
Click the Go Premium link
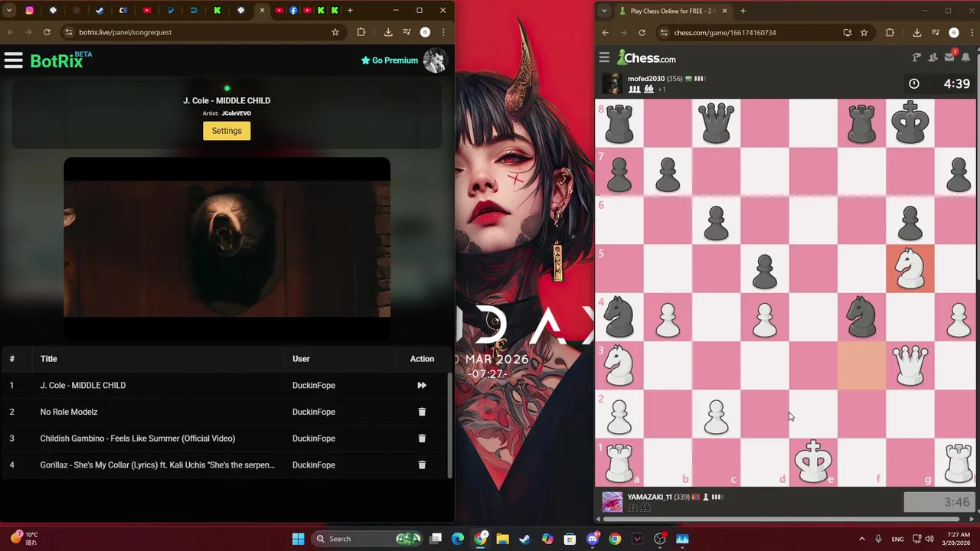(x=389, y=60)
